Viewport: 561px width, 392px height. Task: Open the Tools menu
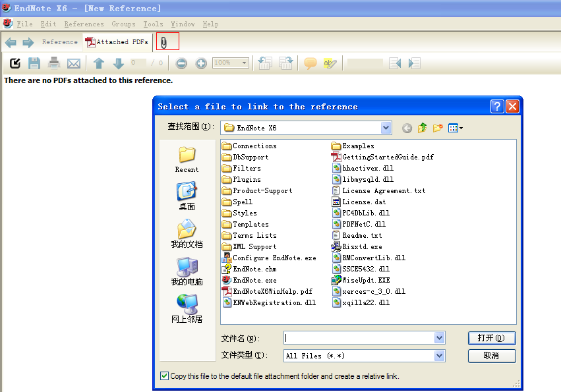pyautogui.click(x=153, y=24)
